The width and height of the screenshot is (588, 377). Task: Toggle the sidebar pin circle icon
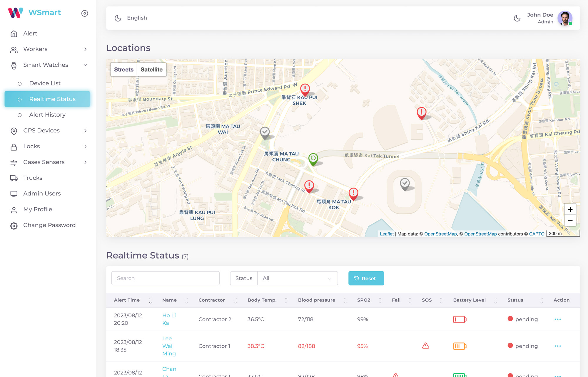85,13
